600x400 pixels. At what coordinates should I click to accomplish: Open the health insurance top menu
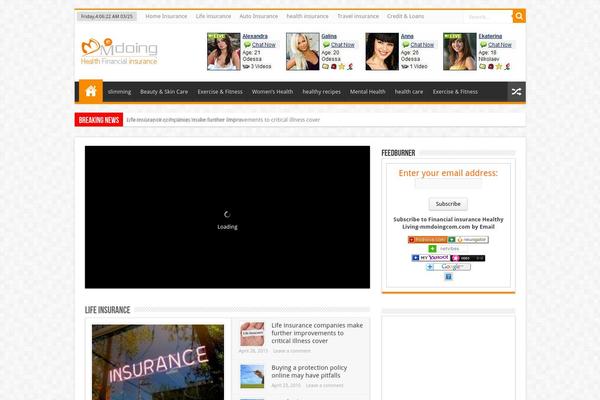(x=307, y=16)
